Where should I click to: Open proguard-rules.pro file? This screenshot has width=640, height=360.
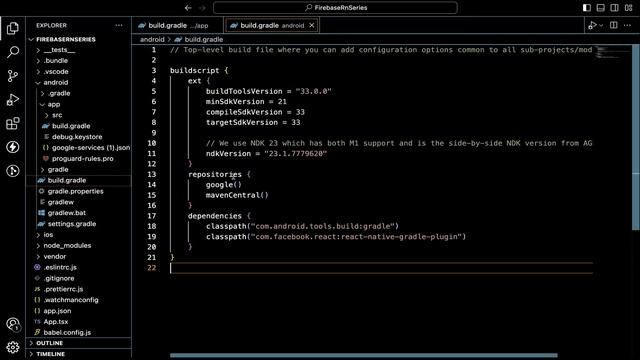coord(78,158)
